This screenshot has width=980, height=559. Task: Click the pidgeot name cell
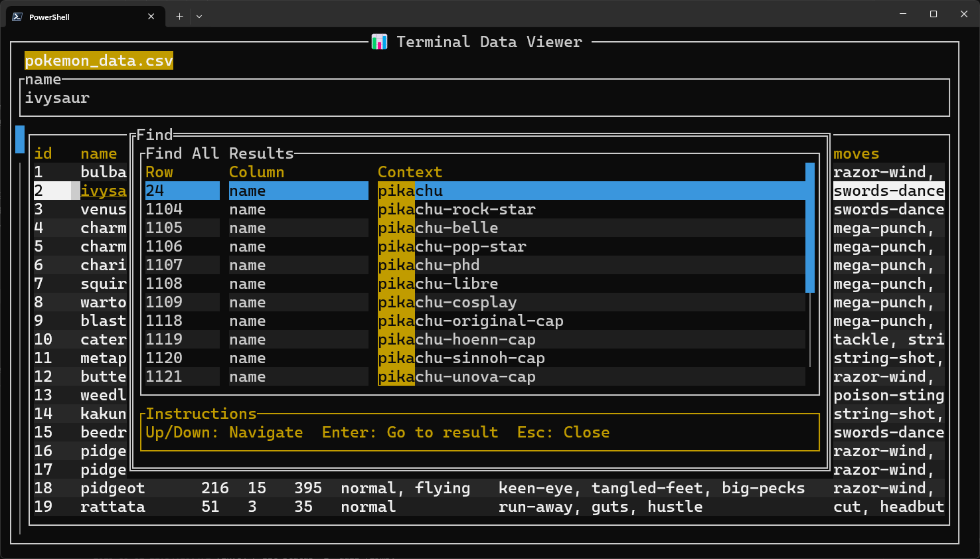[x=113, y=488]
